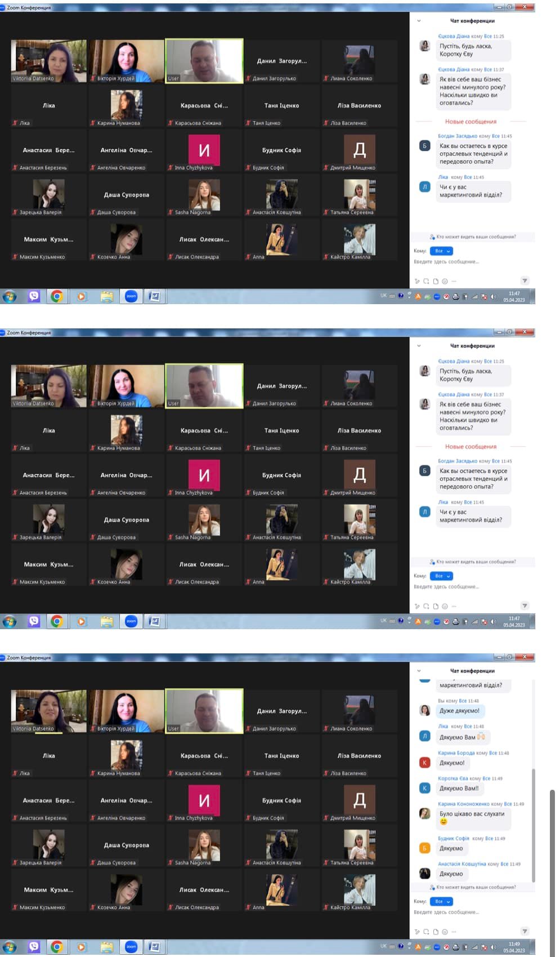The width and height of the screenshot is (560, 957).
Task: Click the text format icon in top chat
Action: point(417,281)
